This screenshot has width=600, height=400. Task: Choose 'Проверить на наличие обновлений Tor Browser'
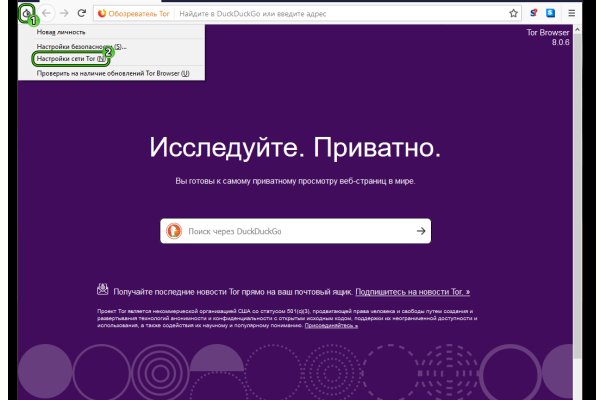click(x=112, y=73)
